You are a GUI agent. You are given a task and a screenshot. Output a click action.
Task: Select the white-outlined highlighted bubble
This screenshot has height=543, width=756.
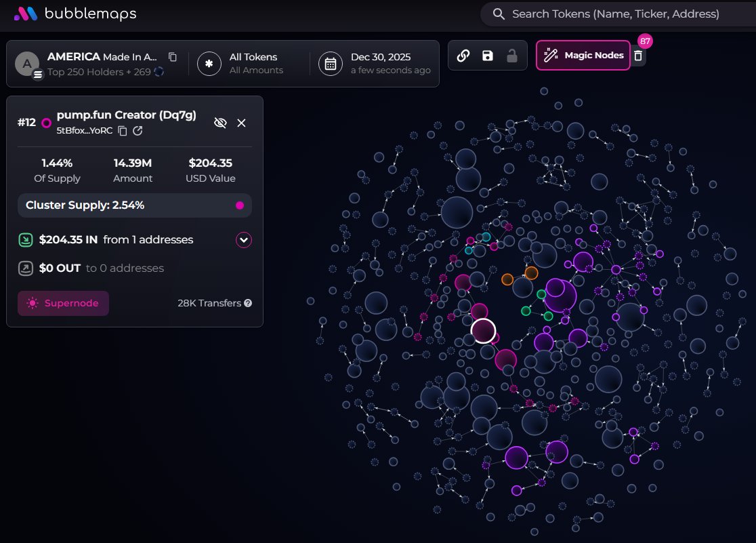click(x=483, y=331)
